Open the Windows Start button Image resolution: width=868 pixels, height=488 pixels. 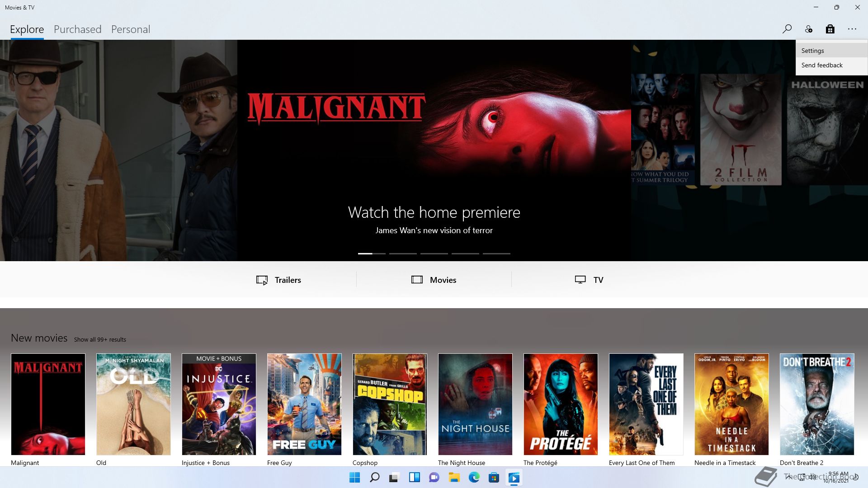click(x=354, y=478)
